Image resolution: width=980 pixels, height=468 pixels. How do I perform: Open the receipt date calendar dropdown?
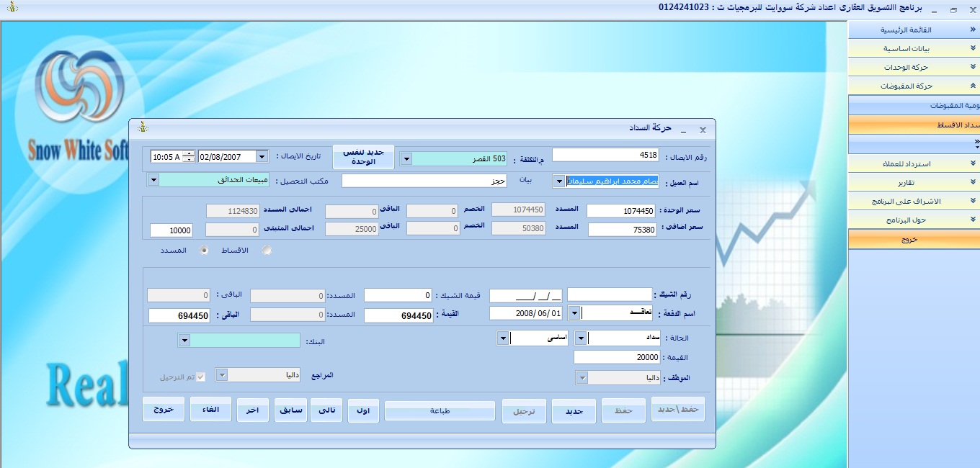pyautogui.click(x=262, y=156)
